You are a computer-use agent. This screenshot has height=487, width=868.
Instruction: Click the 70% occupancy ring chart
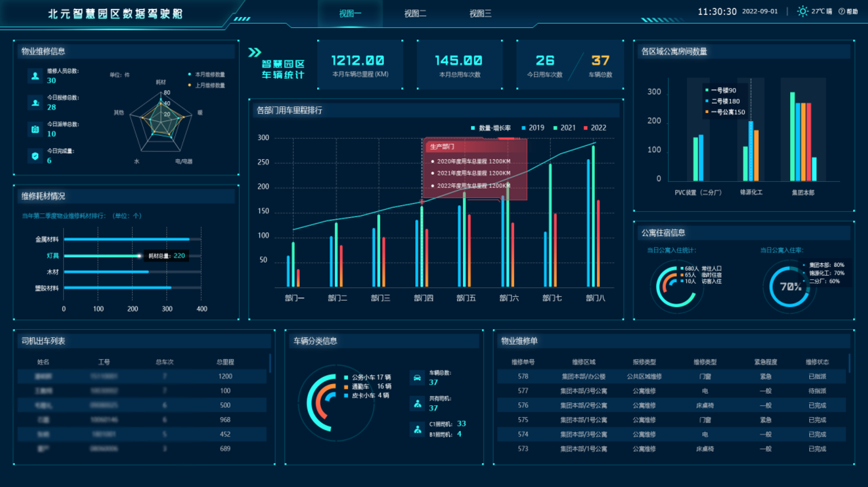790,287
